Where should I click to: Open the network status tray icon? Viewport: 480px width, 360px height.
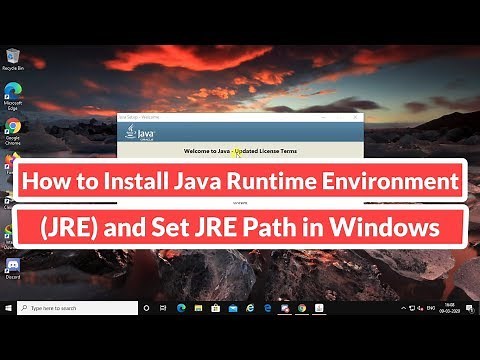point(412,308)
